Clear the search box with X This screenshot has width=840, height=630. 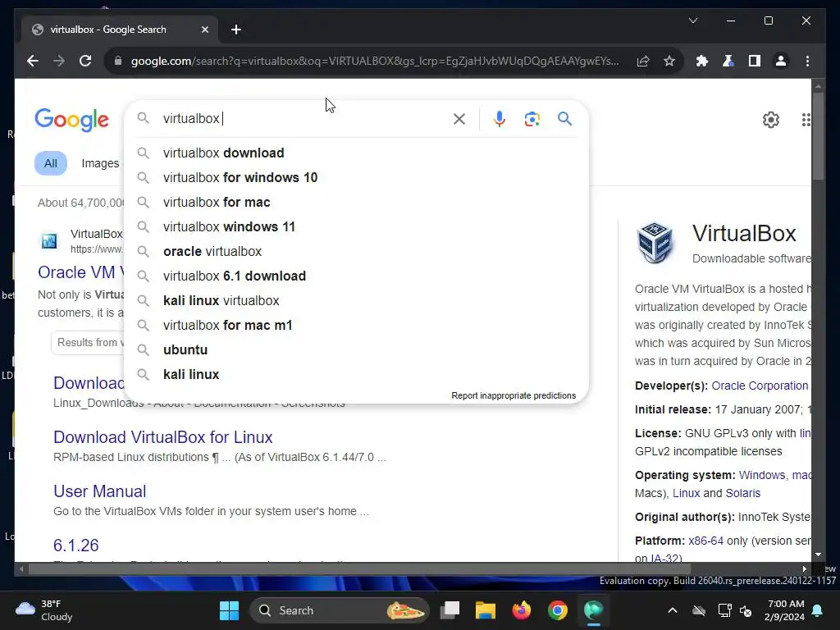459,119
